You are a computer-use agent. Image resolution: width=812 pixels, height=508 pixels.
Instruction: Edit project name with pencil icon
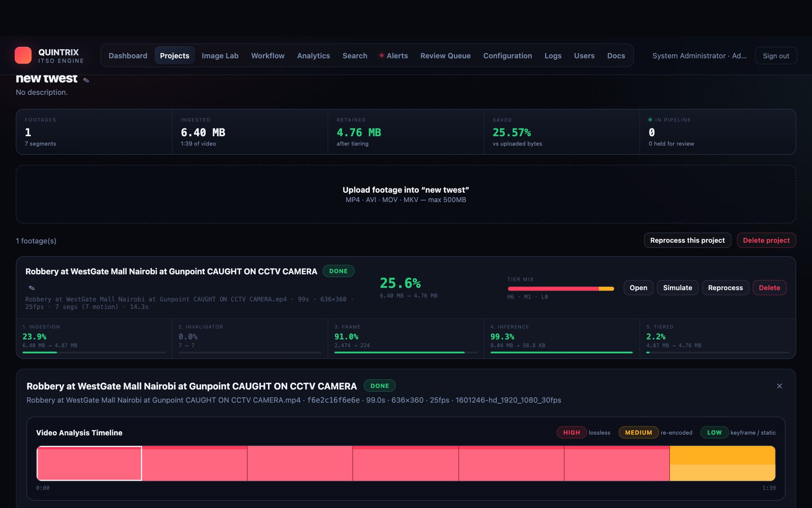coord(86,80)
